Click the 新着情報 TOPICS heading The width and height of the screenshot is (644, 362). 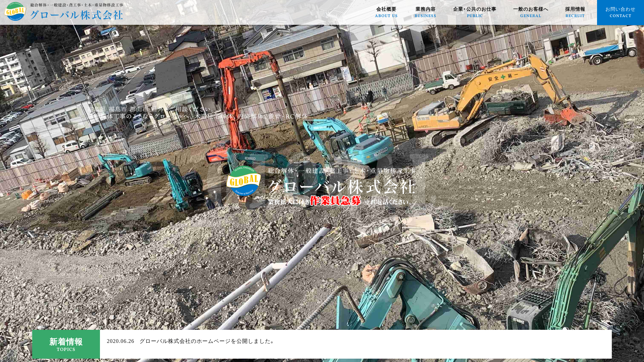coord(66,342)
